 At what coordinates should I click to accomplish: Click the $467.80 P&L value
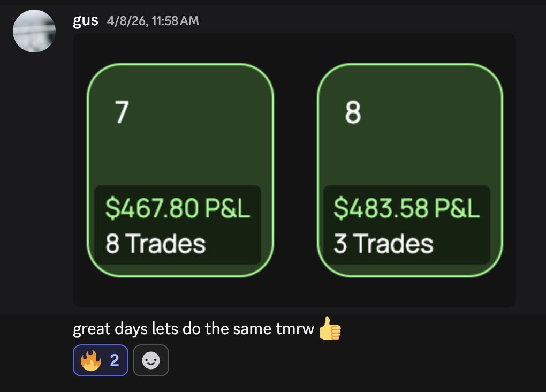tap(178, 208)
